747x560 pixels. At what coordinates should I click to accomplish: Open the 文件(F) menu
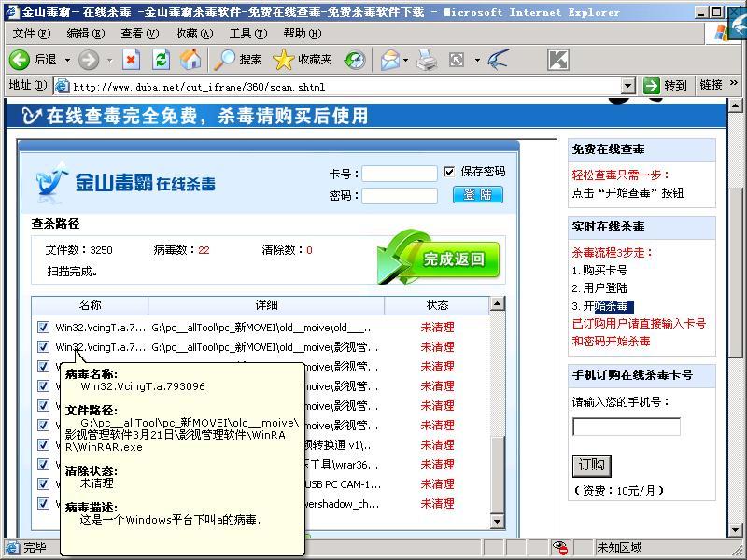click(x=32, y=34)
